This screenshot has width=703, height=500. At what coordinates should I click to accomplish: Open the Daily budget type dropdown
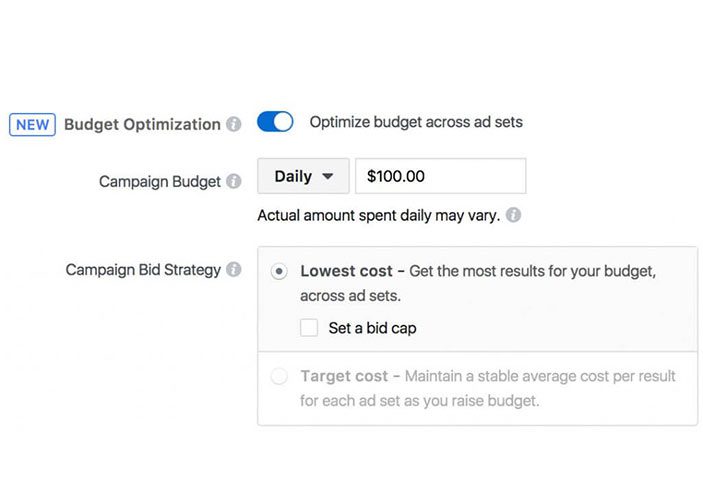(303, 176)
